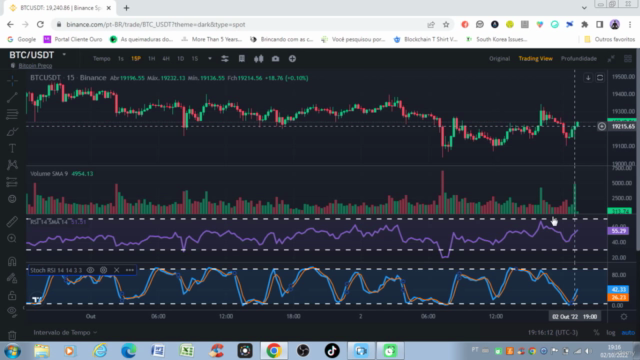Select the text annotation tool
The image size is (640, 360).
(x=12, y=148)
